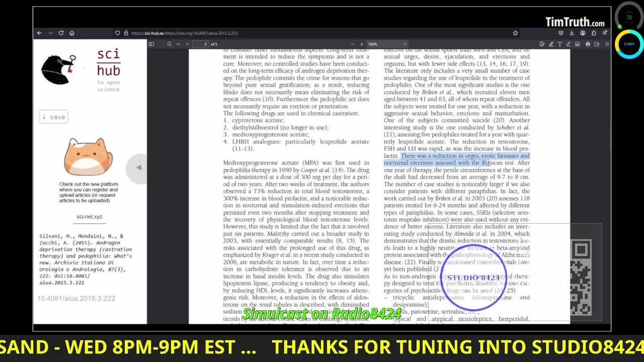644x362 pixels.
Task: Toggle the PDF viewer sidebar
Action: pyautogui.click(x=151, y=44)
